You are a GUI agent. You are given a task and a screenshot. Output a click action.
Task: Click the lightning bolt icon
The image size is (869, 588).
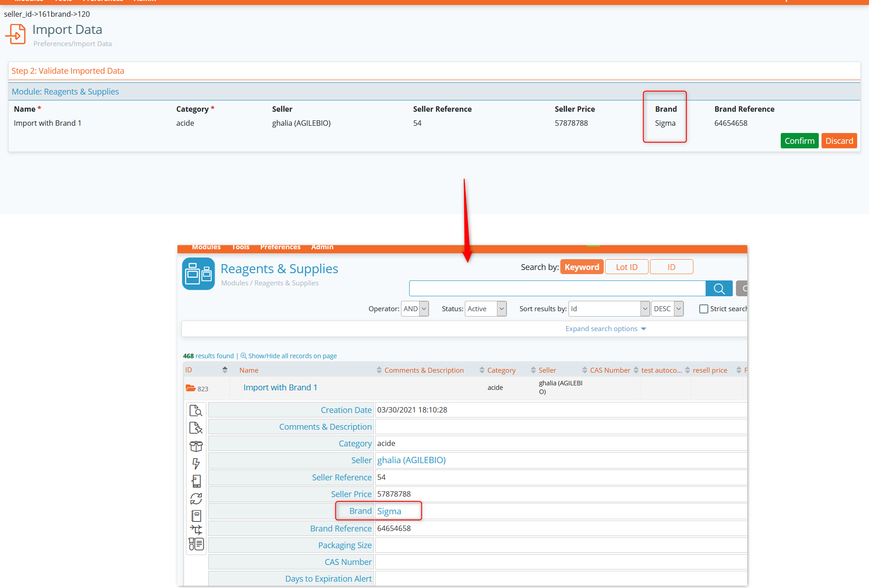click(x=196, y=464)
